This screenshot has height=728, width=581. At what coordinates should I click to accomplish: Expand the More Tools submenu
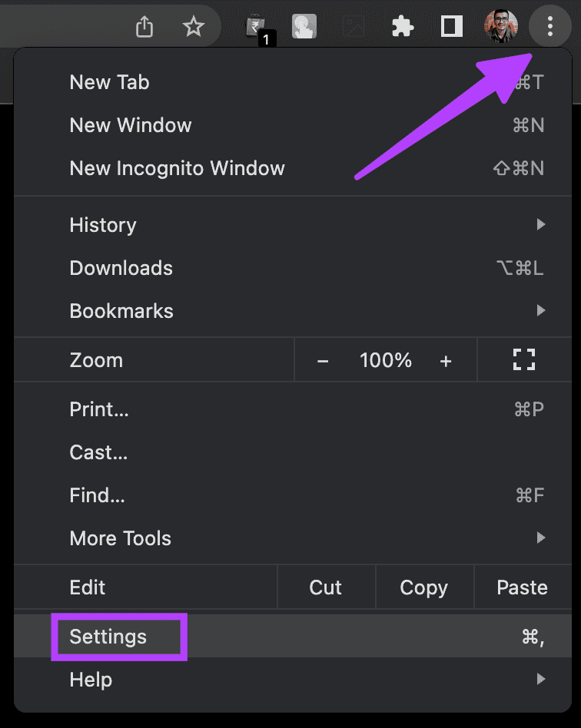pyautogui.click(x=293, y=538)
